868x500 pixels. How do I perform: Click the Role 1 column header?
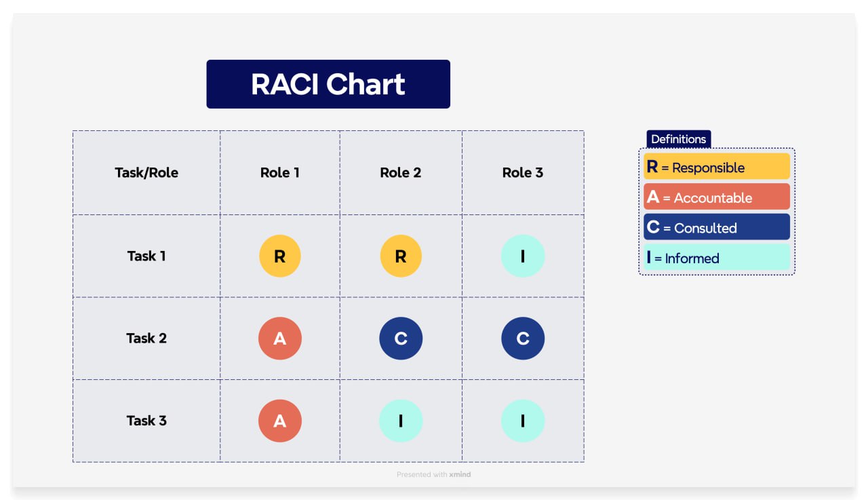279,172
